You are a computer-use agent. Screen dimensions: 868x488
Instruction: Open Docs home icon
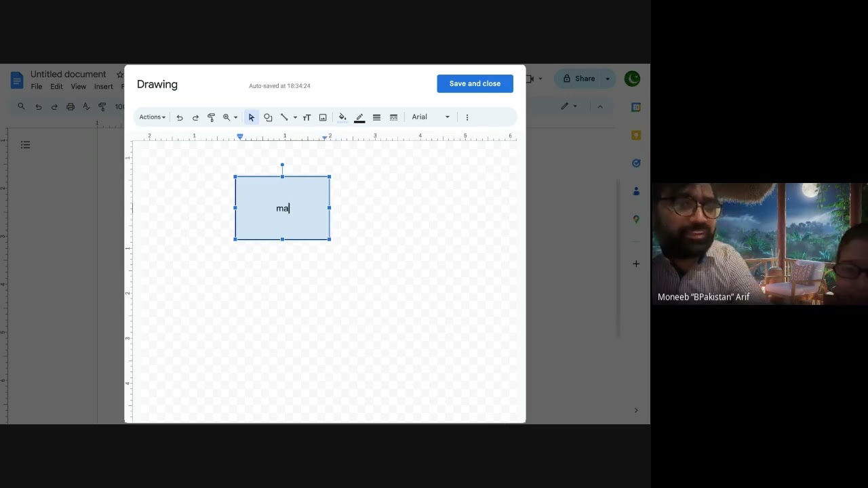pyautogui.click(x=17, y=79)
